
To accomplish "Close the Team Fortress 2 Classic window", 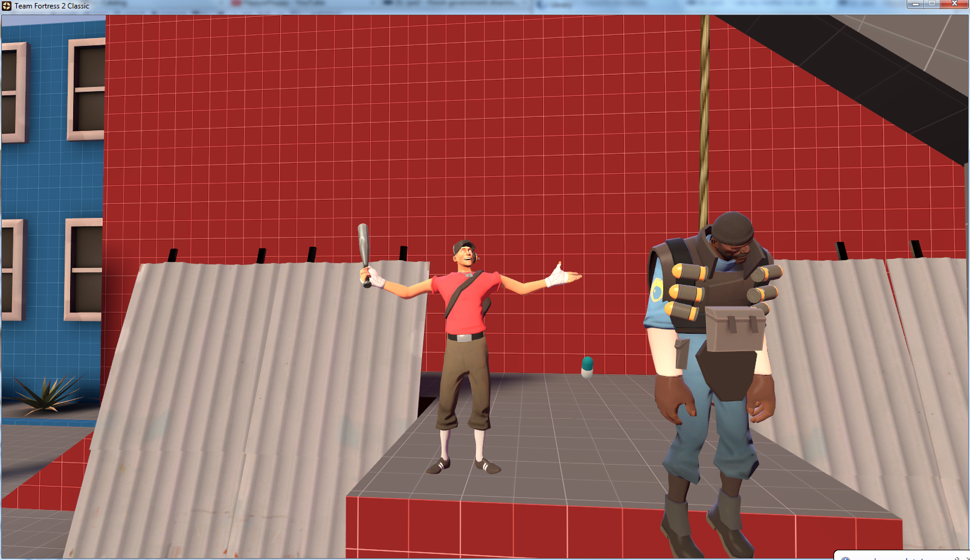I will [954, 4].
